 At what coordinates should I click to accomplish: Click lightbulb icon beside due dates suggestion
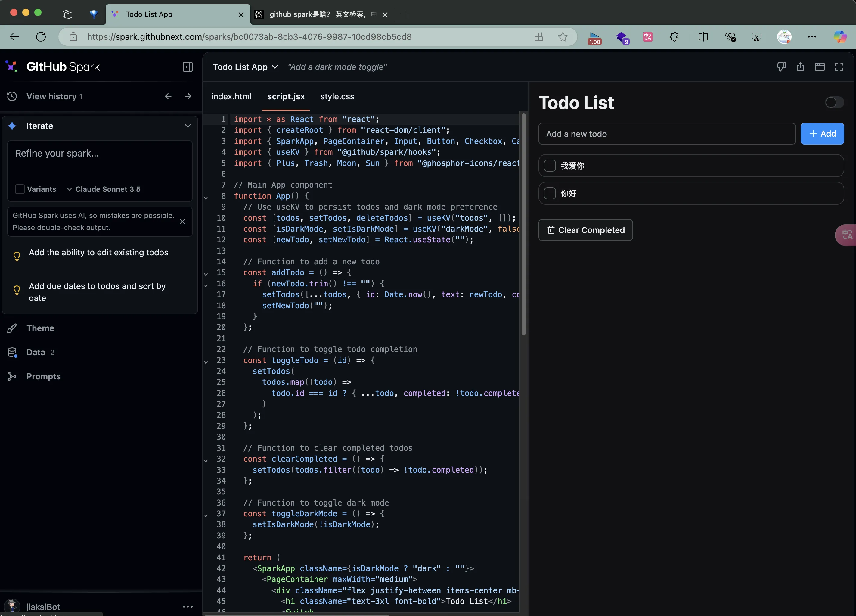click(17, 290)
